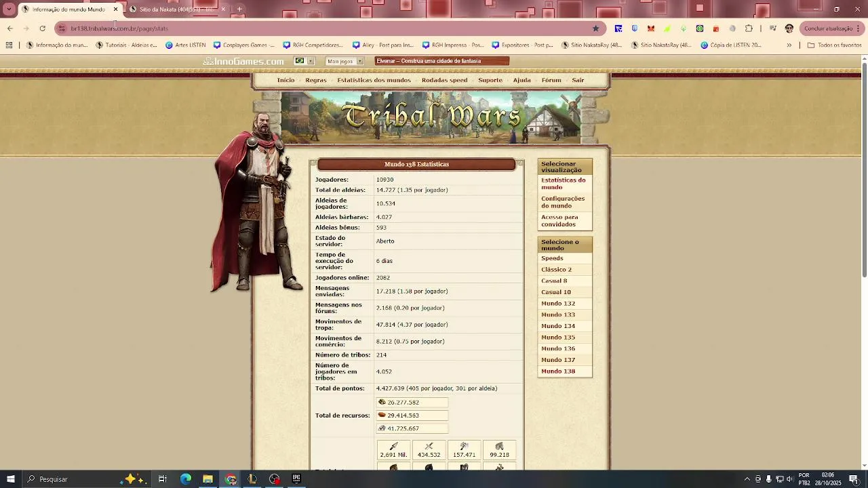Open the Tutoriais - Aldeias bookmark
This screenshot has width=868, height=488.
[126, 45]
